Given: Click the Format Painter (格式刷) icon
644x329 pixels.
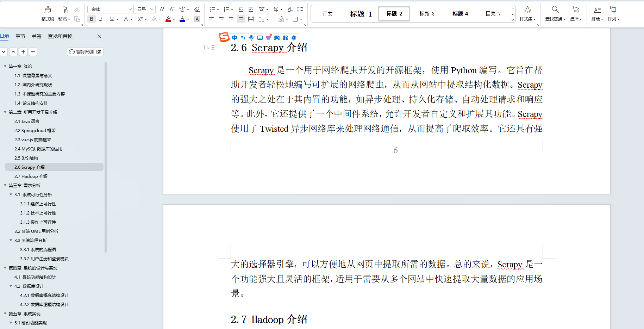Looking at the screenshot, I should click(x=48, y=10).
